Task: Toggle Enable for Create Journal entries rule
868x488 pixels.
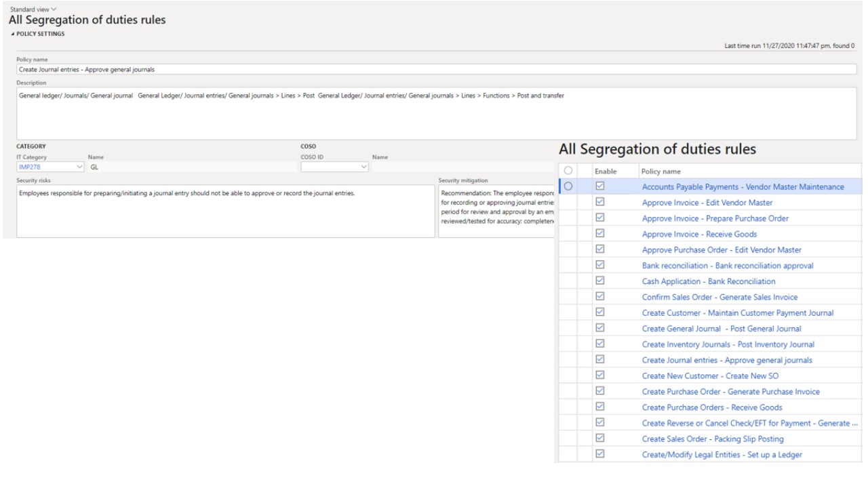Action: (x=599, y=360)
